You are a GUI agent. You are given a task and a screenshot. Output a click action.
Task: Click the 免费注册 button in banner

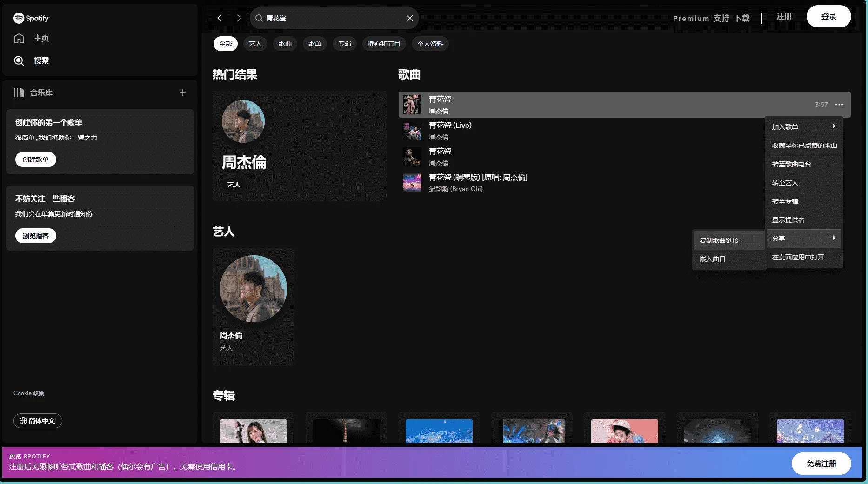(821, 464)
